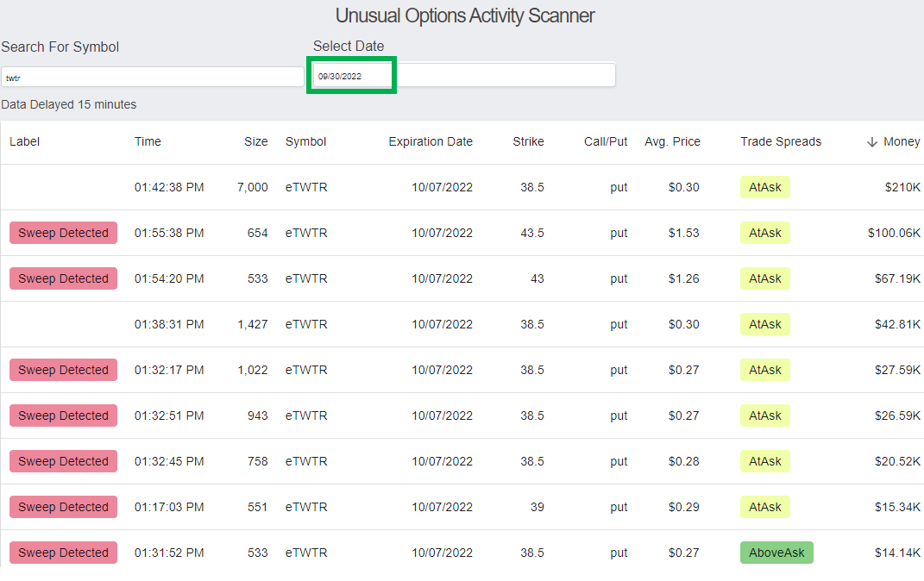Click the time 01:38:31 PM
This screenshot has width=924, height=581.
click(169, 324)
